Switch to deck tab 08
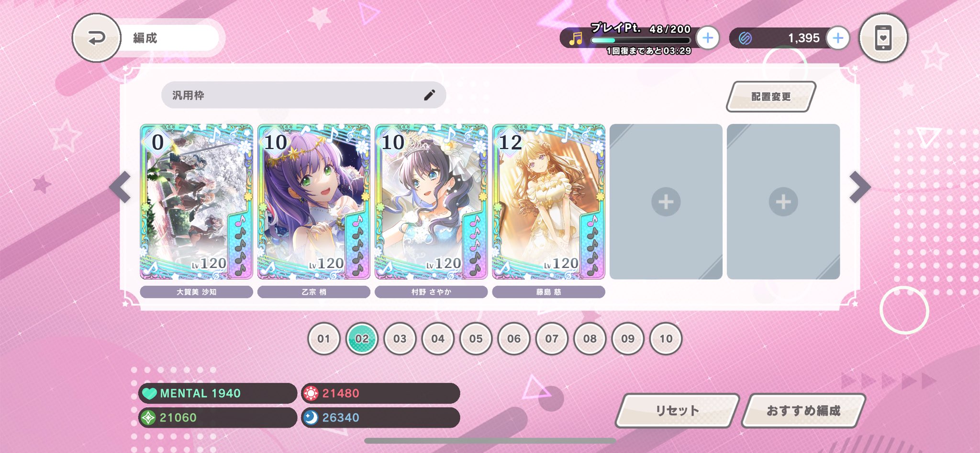Viewport: 980px width, 453px height. click(x=590, y=339)
